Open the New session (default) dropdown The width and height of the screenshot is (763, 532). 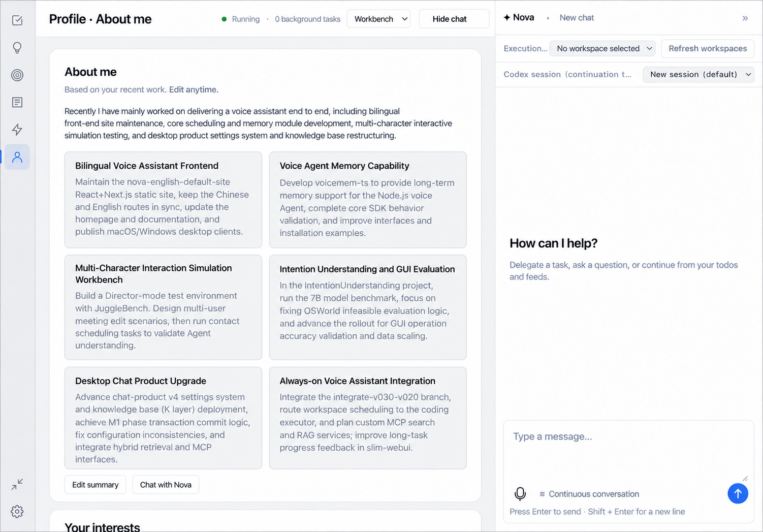point(698,74)
